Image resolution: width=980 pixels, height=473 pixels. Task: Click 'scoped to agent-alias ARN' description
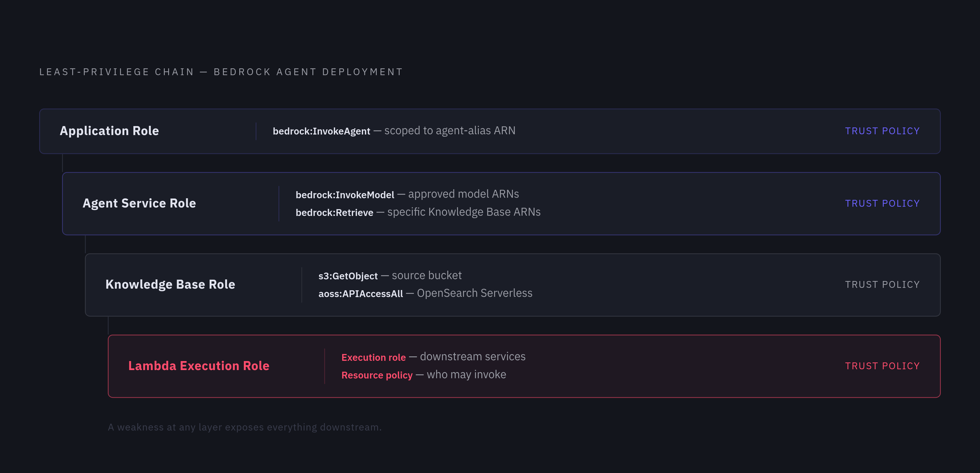[x=450, y=130]
